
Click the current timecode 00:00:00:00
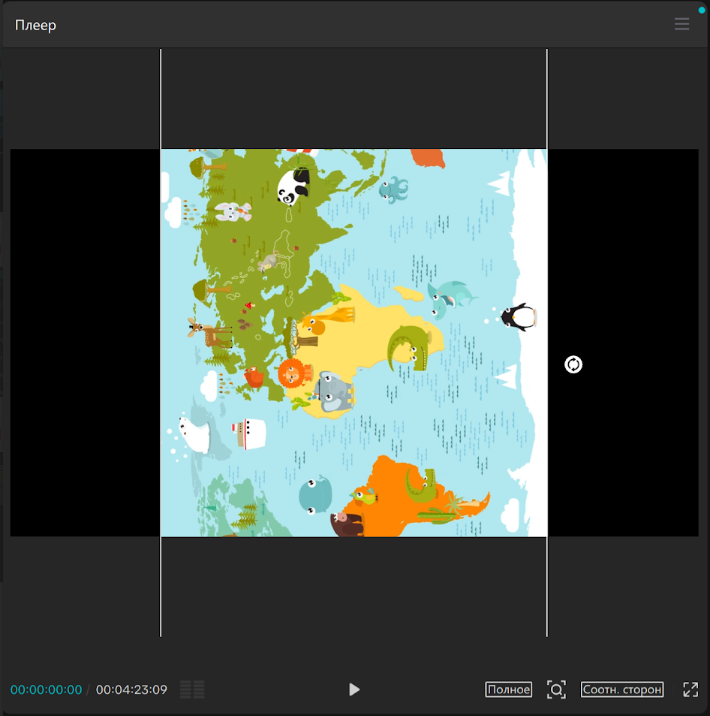point(46,689)
